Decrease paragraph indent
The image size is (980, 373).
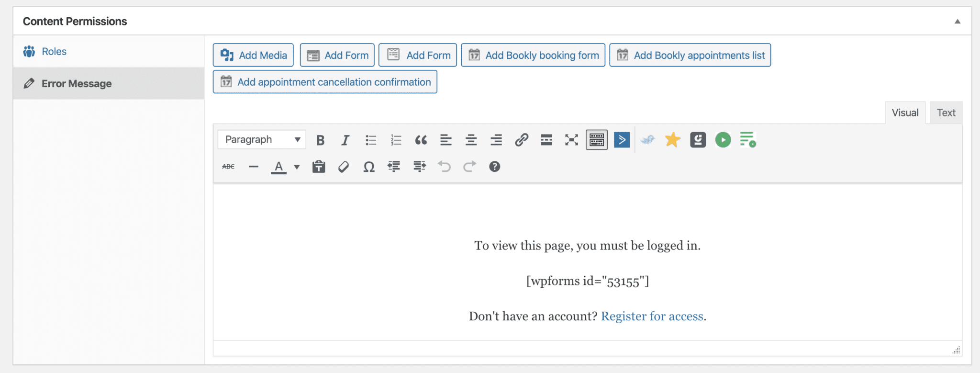(394, 167)
